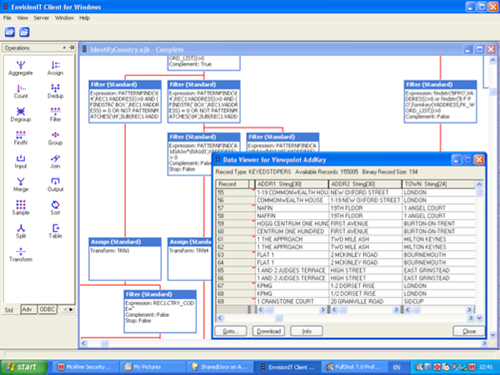500x375 pixels.
Task: Switch to the Adv operations tab
Action: [28, 309]
